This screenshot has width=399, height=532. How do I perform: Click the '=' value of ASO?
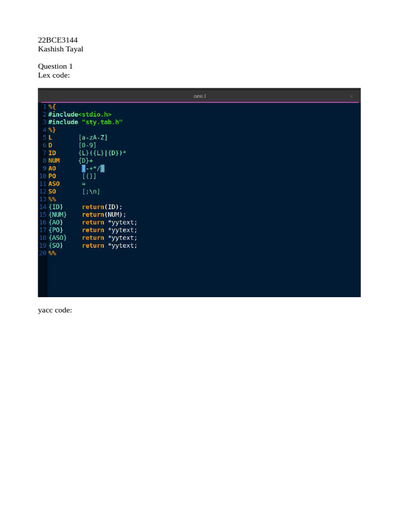84,184
